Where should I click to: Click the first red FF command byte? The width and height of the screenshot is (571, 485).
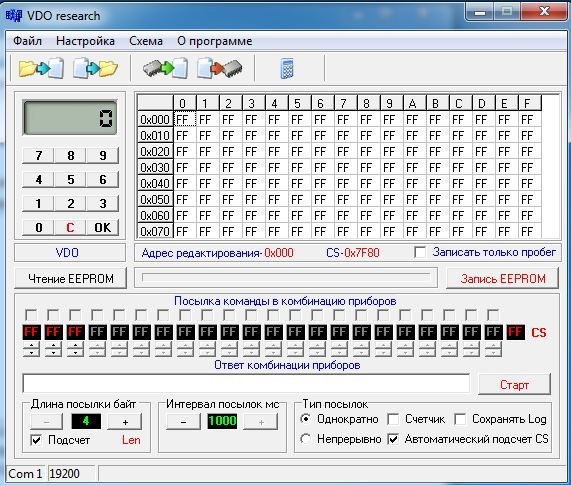pos(31,332)
